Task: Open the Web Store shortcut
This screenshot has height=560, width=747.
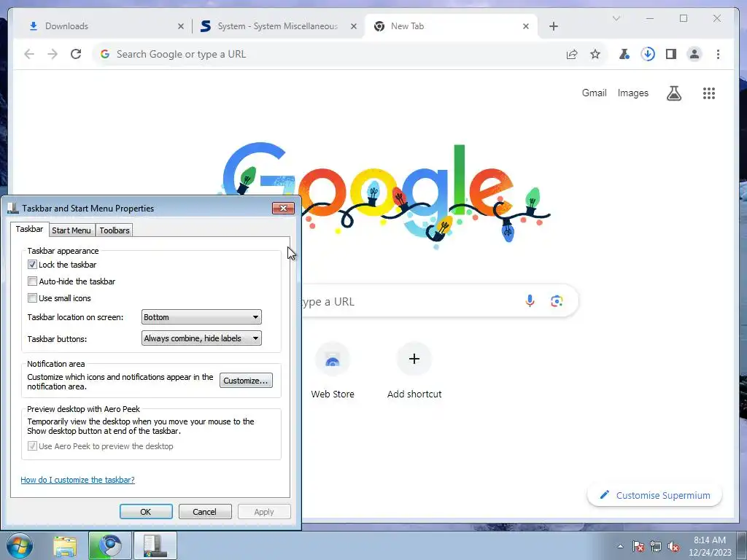Action: tap(333, 371)
